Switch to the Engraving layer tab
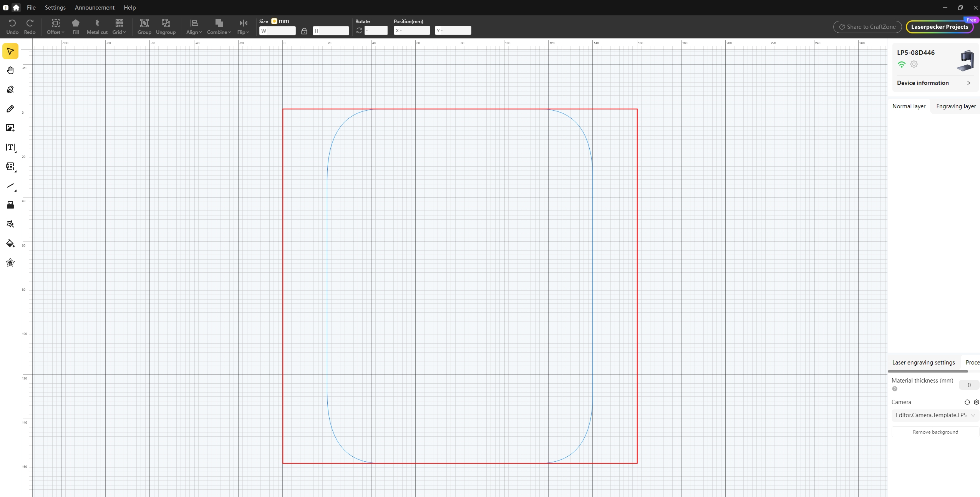Screen dimensions: 980x497 (956, 106)
